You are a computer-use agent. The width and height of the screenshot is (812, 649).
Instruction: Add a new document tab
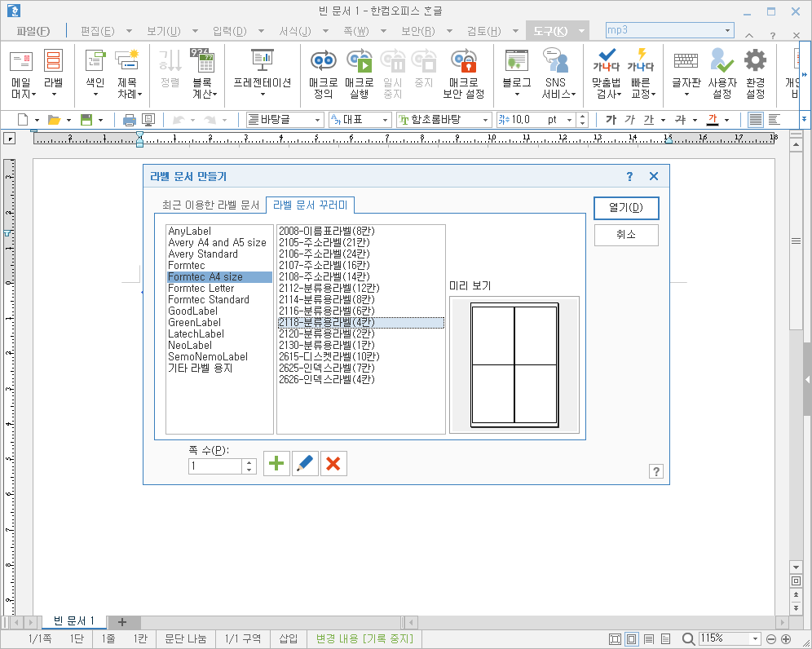(122, 621)
